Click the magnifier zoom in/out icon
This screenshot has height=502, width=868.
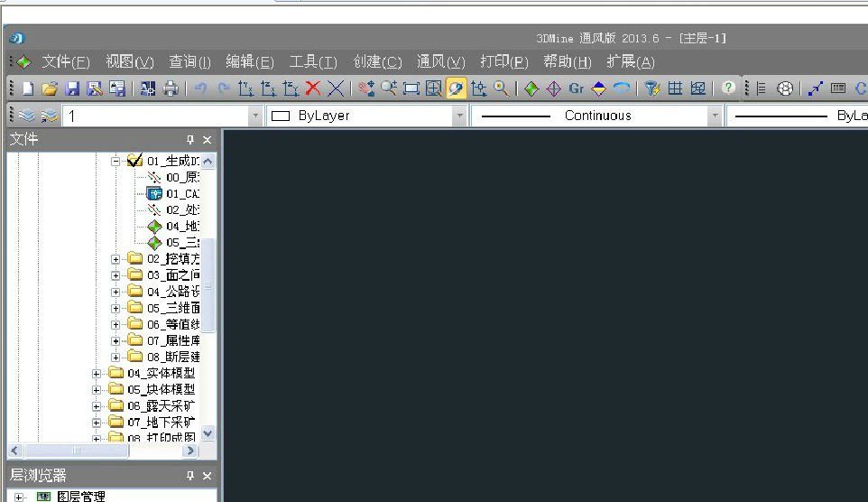(389, 88)
